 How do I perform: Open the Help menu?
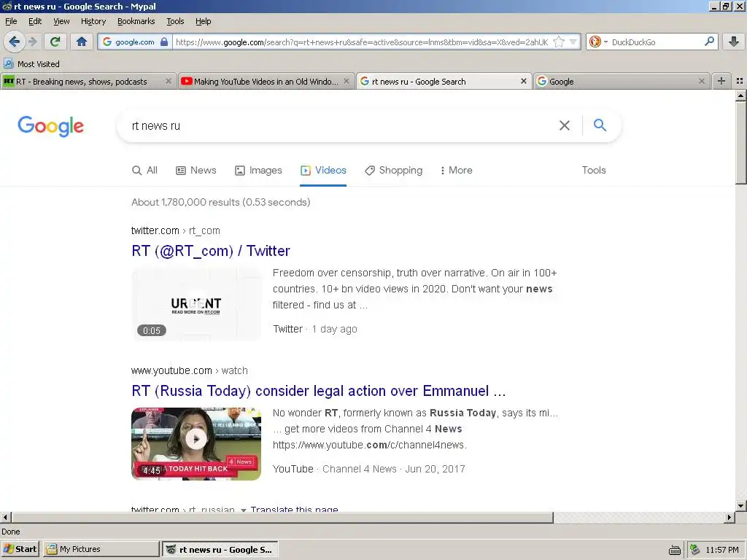[203, 21]
